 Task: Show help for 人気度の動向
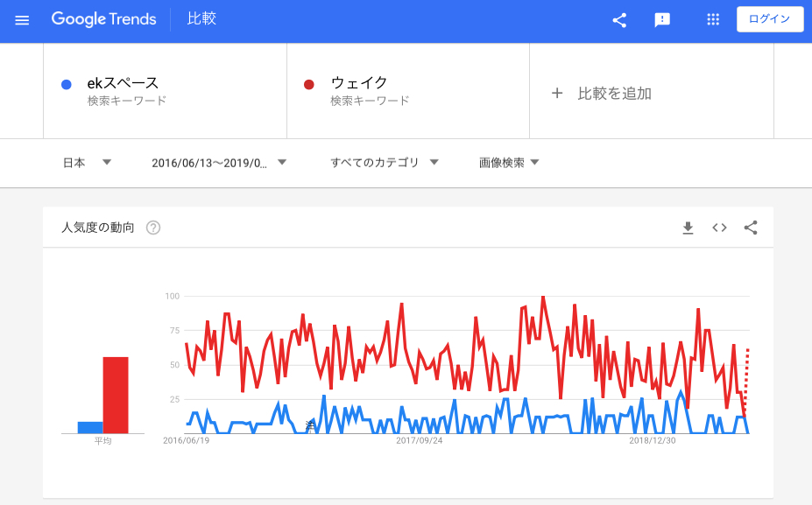152,228
